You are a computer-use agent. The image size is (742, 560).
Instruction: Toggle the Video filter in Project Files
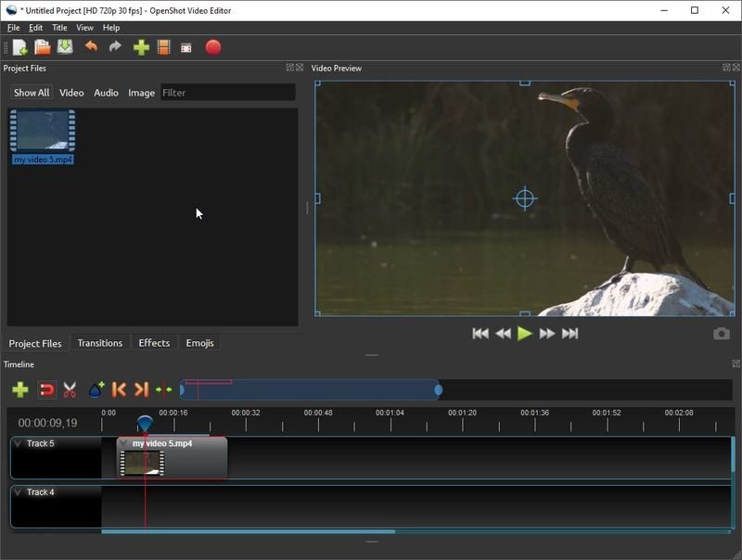point(71,93)
